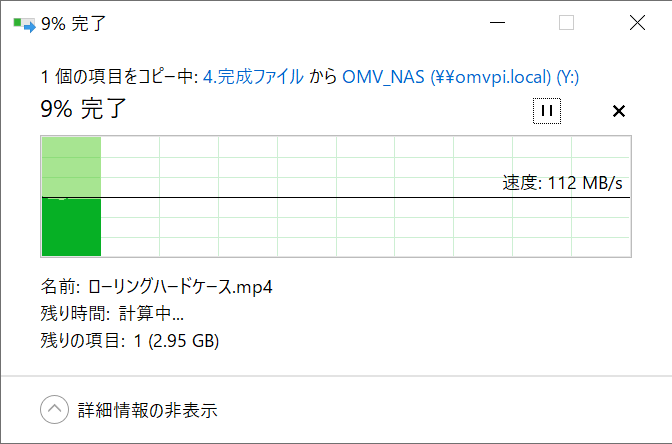This screenshot has height=444, width=672.
Task: Click the dark green completed progress area
Action: coord(72,227)
